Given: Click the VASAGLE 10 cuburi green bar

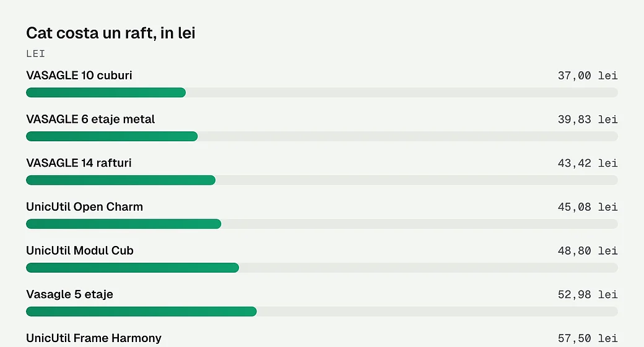Looking at the screenshot, I should tap(106, 92).
